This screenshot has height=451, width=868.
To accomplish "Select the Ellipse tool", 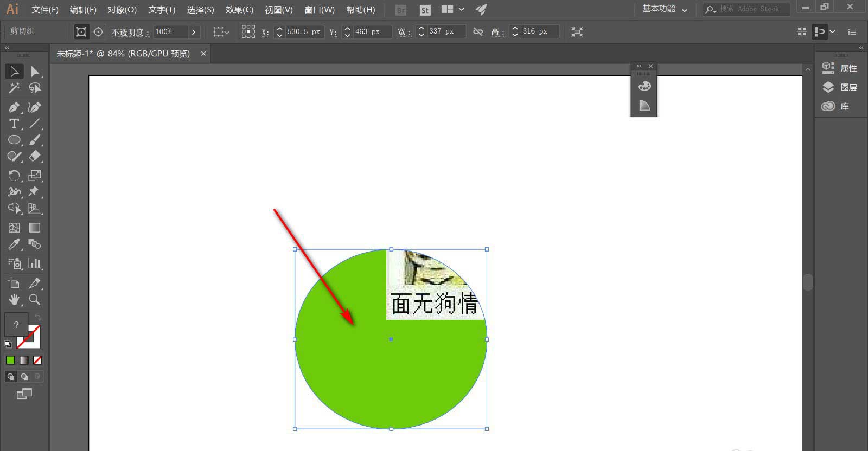I will click(x=14, y=140).
